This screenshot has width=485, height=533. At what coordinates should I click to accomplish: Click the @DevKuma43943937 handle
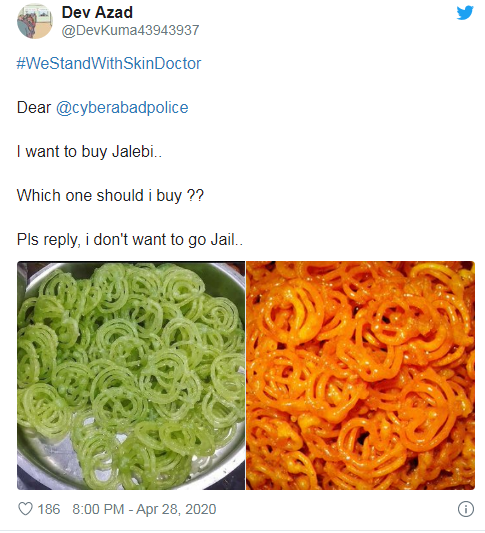[130, 31]
